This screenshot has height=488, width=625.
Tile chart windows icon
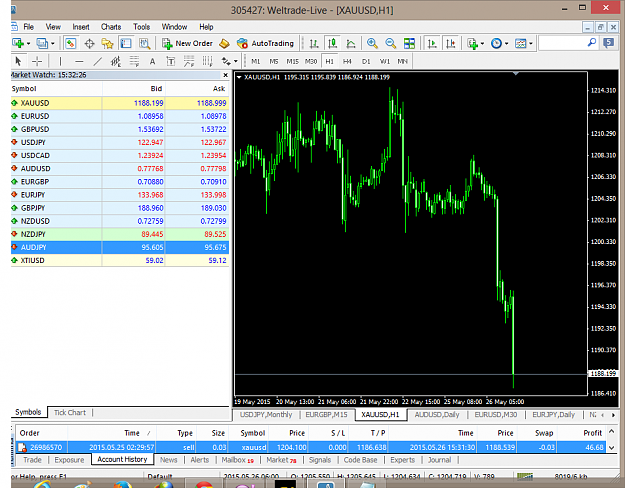409,43
